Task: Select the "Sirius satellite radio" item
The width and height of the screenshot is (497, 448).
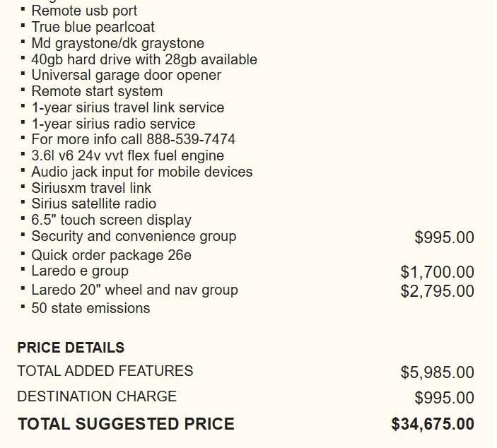Action: pyautogui.click(x=93, y=204)
